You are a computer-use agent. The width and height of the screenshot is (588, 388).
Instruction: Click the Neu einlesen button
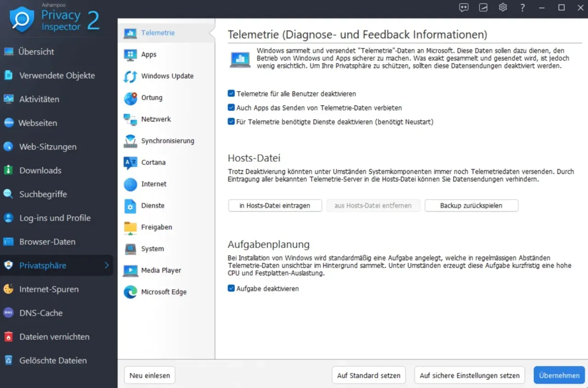coord(150,375)
